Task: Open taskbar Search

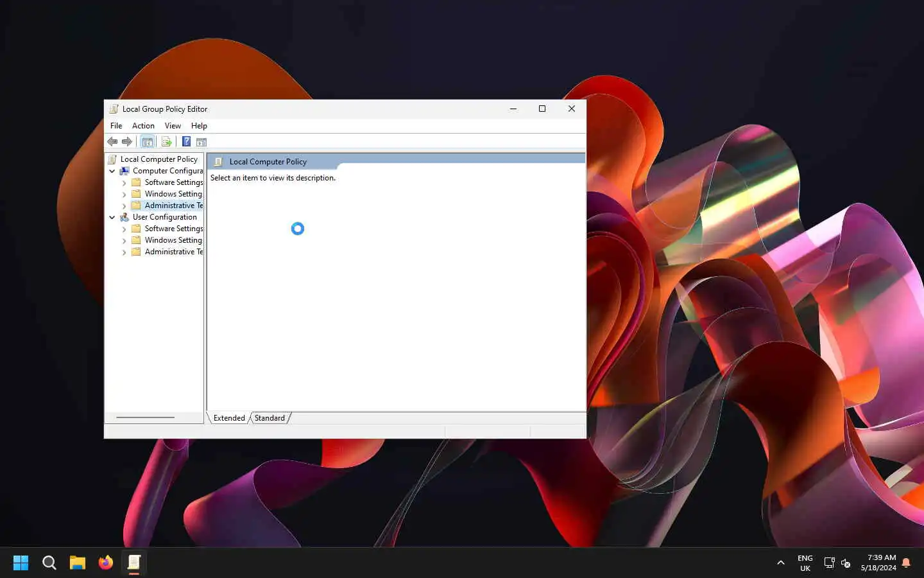Action: (49, 563)
